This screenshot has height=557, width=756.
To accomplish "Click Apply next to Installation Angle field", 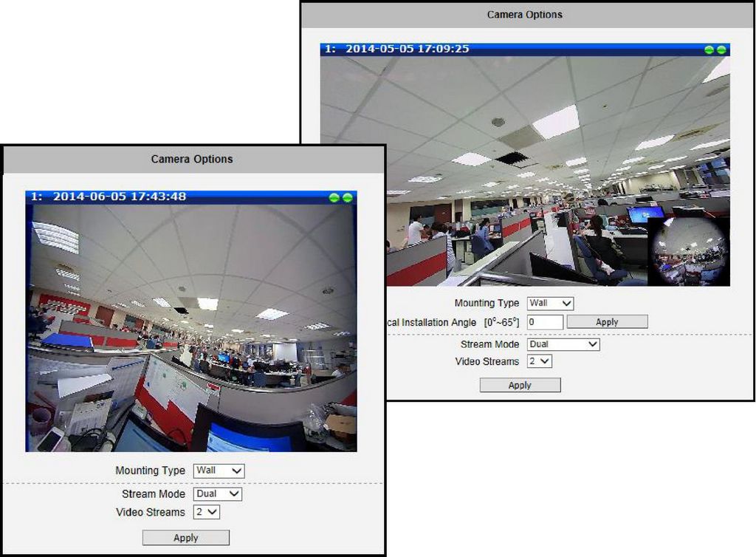I will [x=607, y=322].
